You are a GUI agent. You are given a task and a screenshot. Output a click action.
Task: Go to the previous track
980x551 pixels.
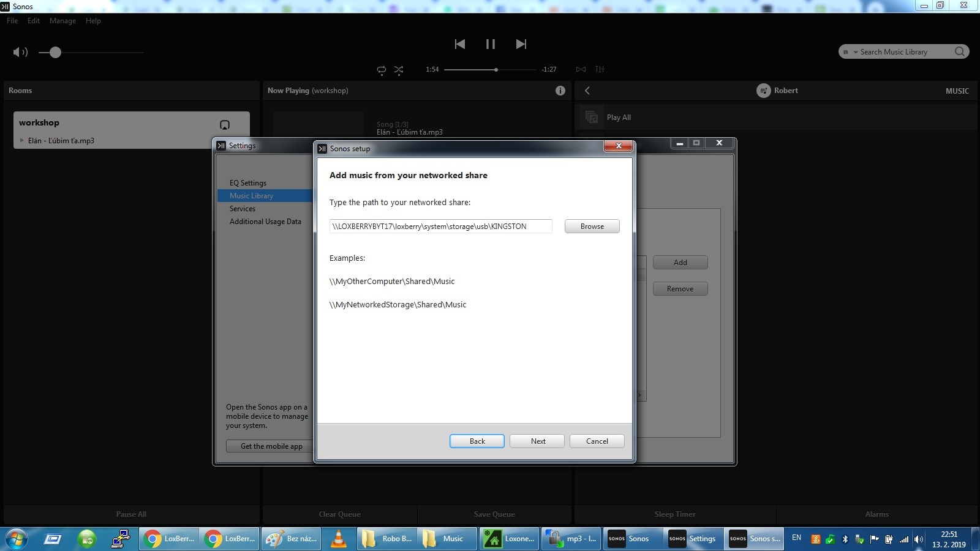click(x=460, y=44)
